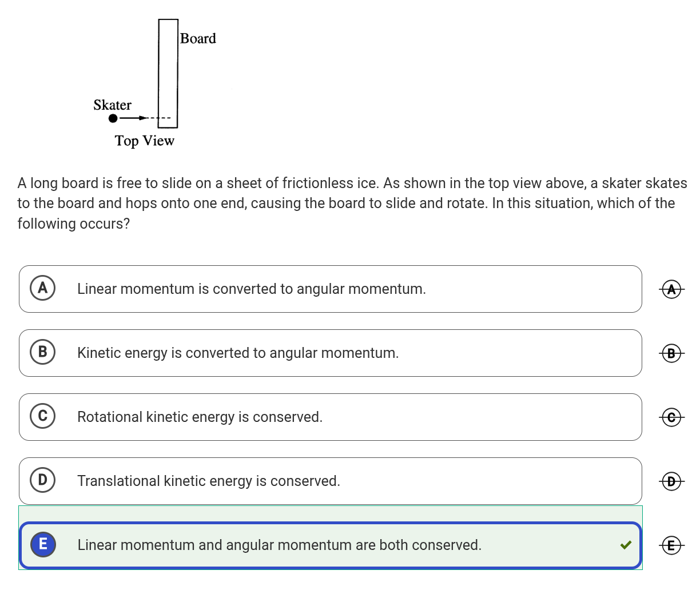Viewport: 700px width, 598px height.
Task: Select answer choice C radio circle
Action: click(43, 416)
